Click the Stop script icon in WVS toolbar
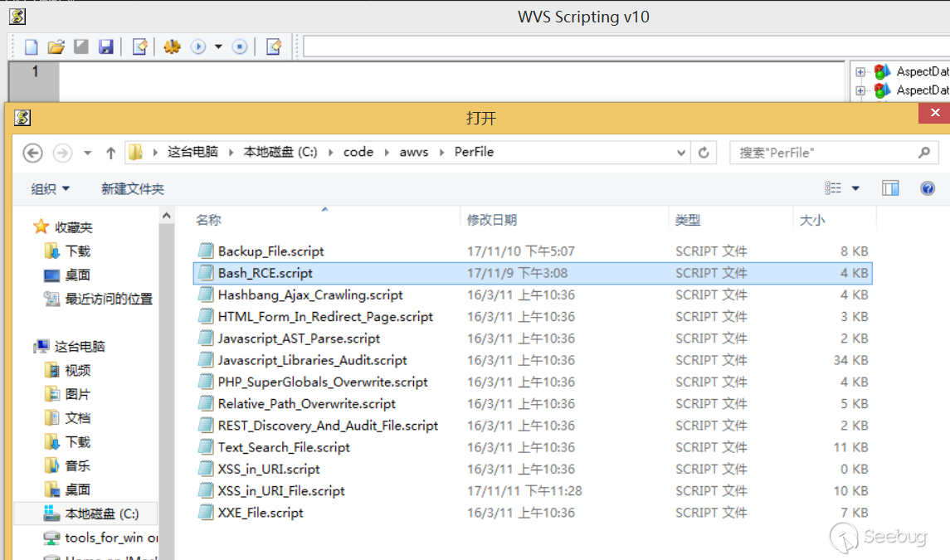This screenshot has height=560, width=950. pyautogui.click(x=240, y=46)
